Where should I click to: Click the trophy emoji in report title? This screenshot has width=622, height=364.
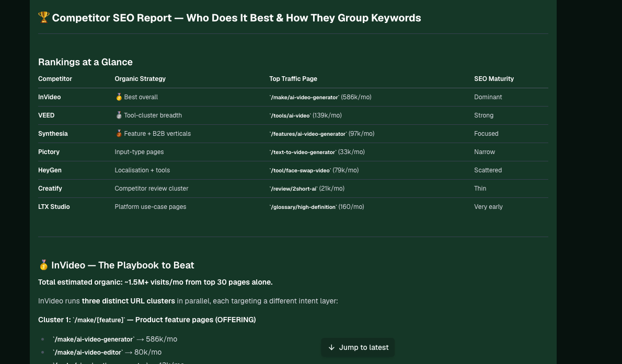(x=43, y=17)
